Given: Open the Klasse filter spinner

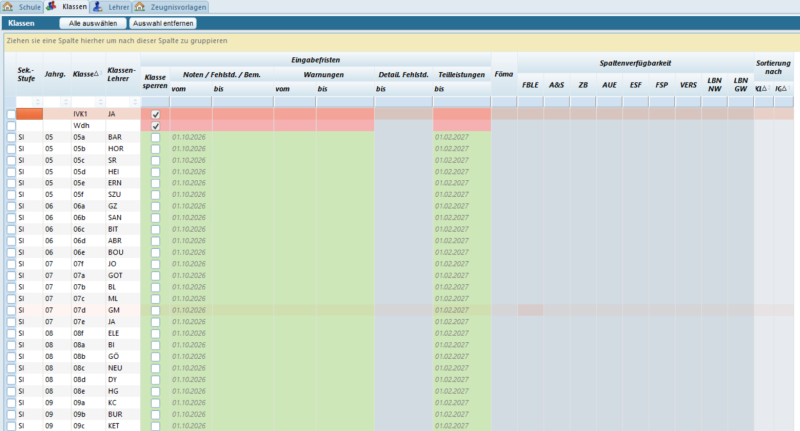Looking at the screenshot, I should (100, 102).
